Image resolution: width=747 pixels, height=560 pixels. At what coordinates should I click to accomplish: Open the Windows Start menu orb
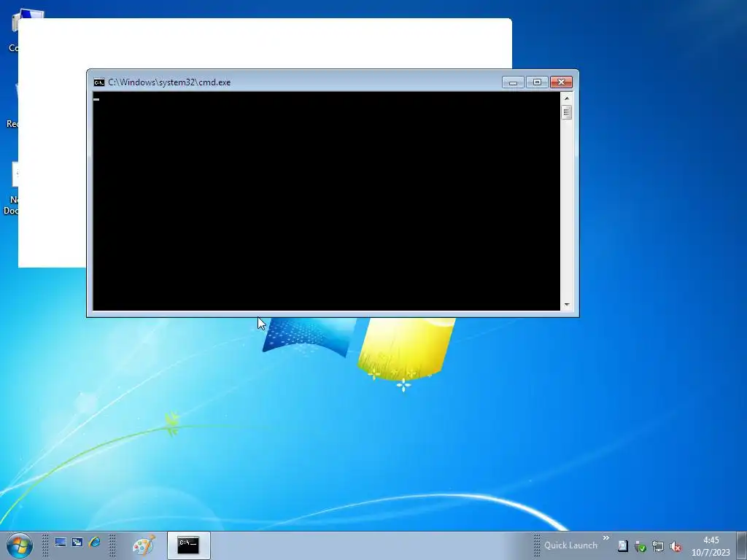[20, 545]
